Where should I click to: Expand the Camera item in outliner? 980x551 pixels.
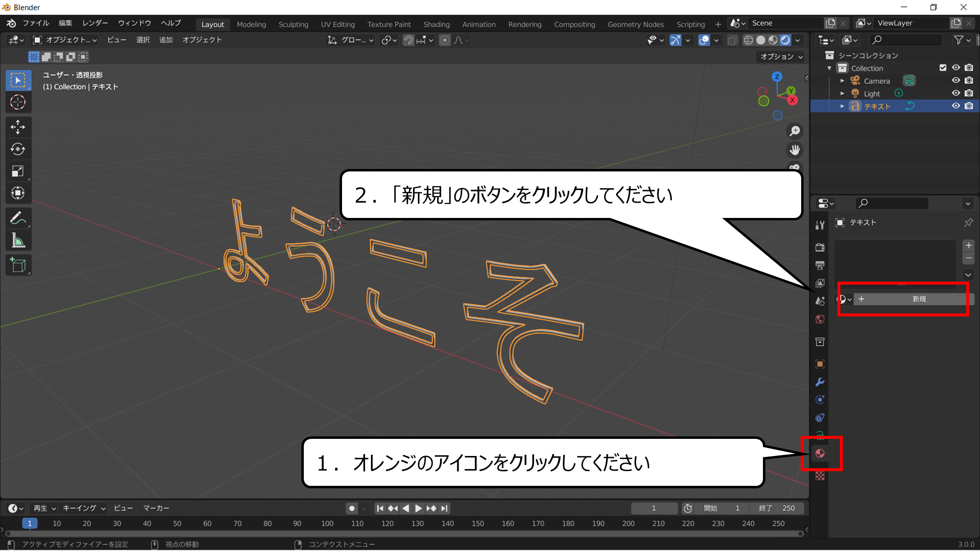pos(842,81)
